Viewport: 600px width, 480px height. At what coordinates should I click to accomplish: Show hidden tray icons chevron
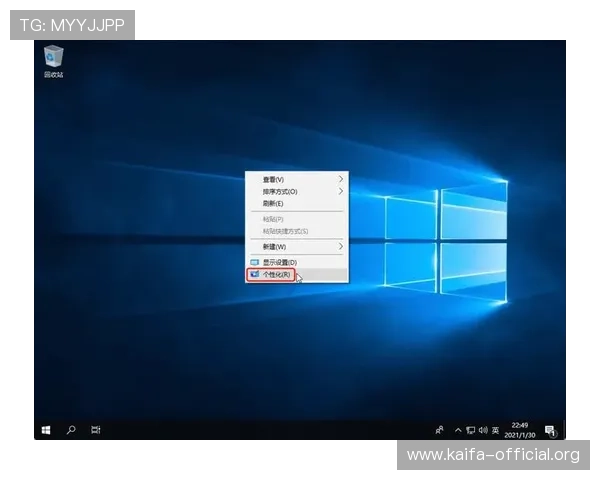tap(458, 430)
